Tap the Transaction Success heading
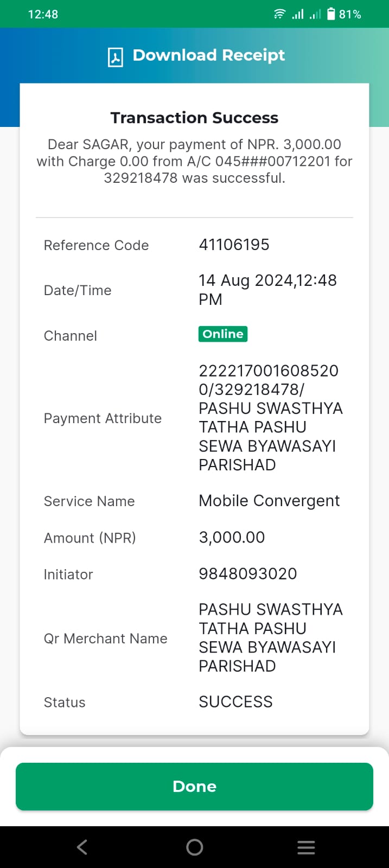 click(194, 118)
